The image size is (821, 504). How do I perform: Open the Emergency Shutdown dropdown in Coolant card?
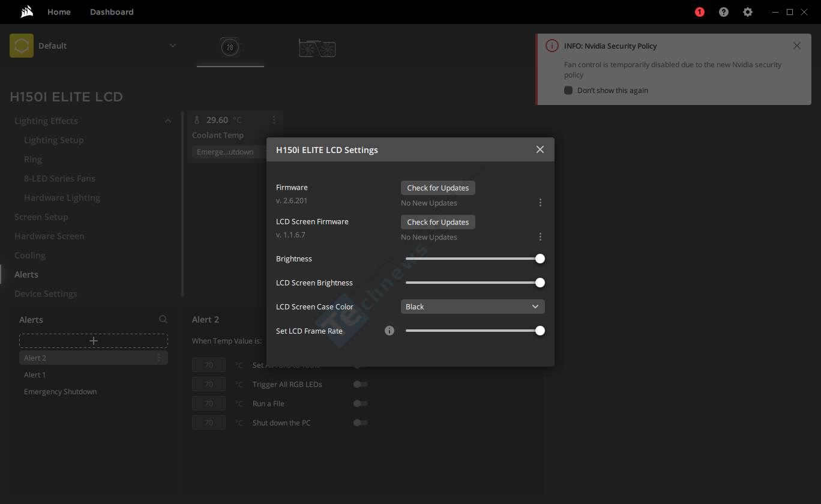point(229,152)
